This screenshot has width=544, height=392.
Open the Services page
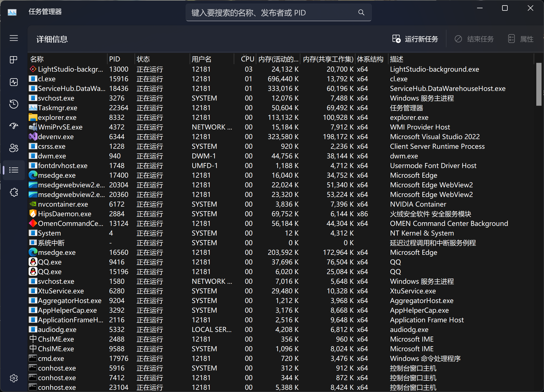13,192
